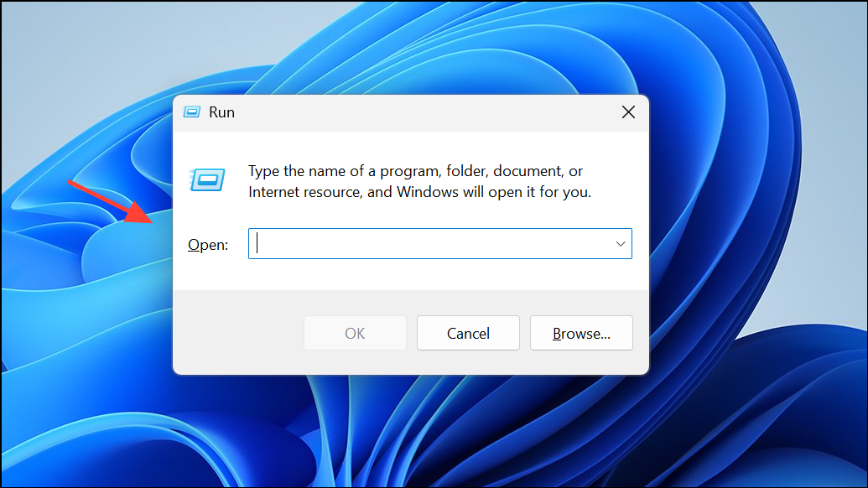Click the large Run program icon

[x=207, y=179]
